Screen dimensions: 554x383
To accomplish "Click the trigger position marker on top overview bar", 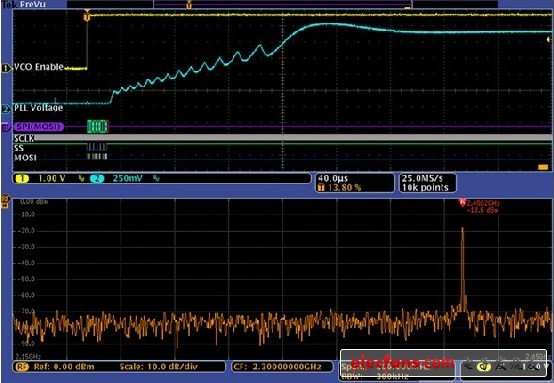I will tap(189, 5).
